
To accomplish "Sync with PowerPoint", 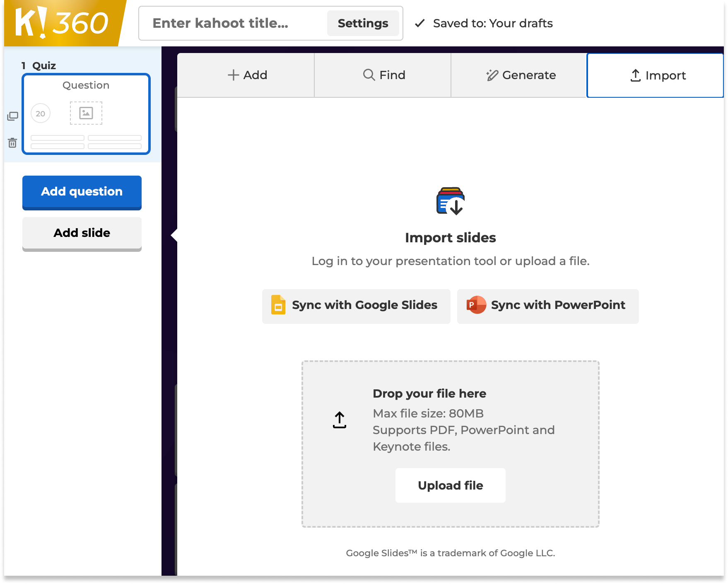I will (x=548, y=306).
